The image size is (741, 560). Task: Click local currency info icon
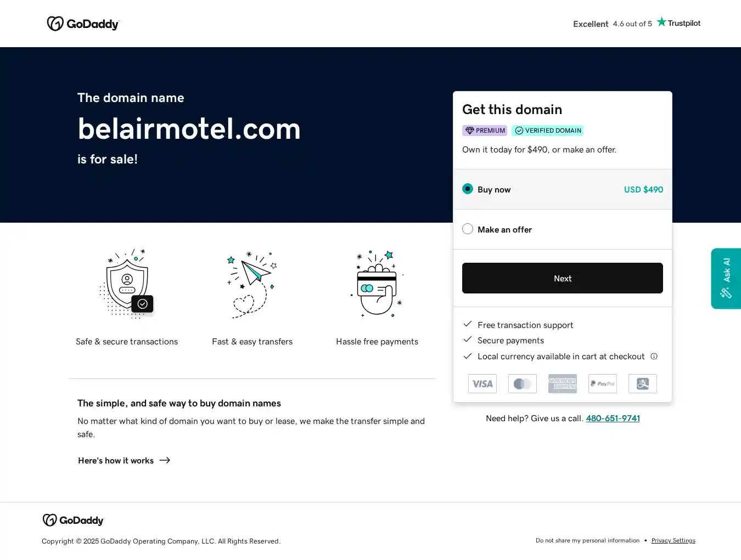click(654, 357)
